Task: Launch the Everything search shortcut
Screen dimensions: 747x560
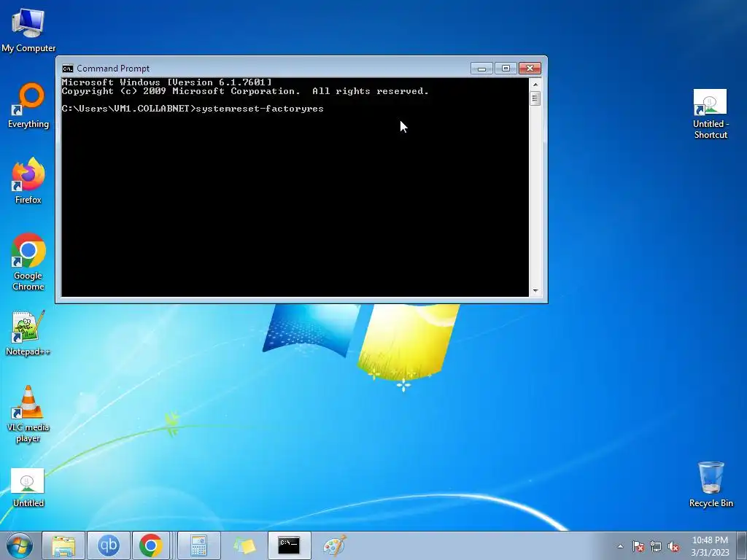Action: pyautogui.click(x=28, y=106)
